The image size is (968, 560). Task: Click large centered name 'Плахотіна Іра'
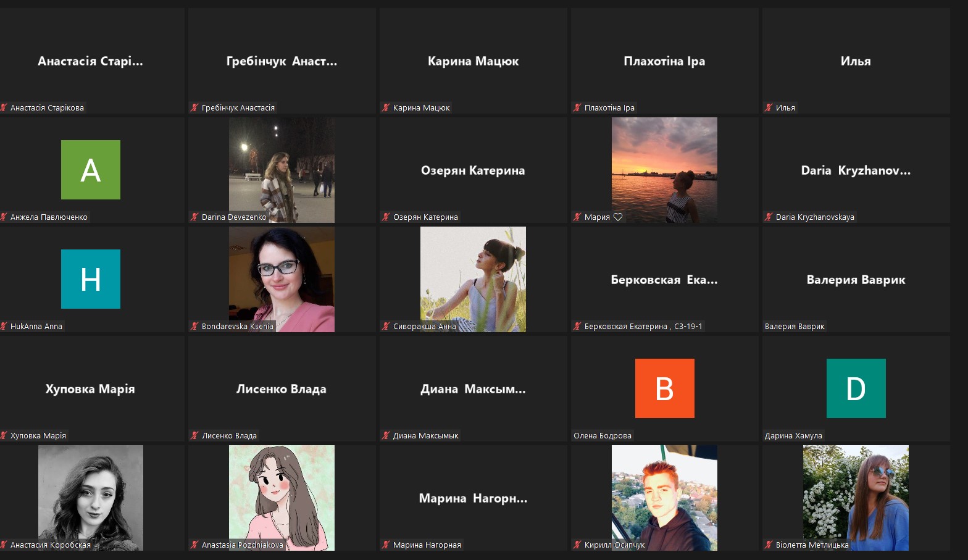coord(664,61)
